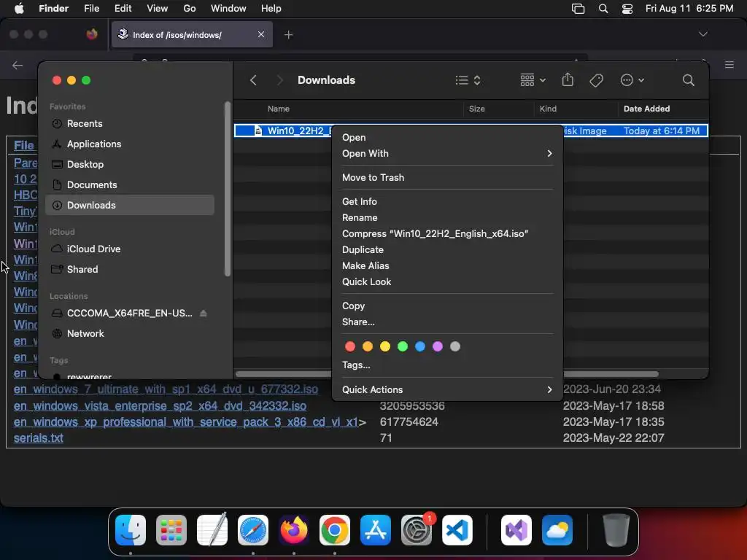Open the list view switcher in Finder toolbar

[x=468, y=80]
